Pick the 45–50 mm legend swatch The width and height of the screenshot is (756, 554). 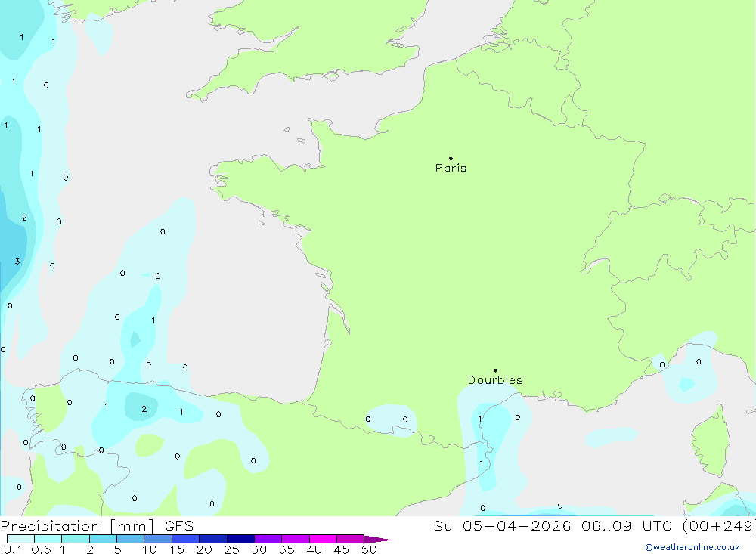coord(351,539)
